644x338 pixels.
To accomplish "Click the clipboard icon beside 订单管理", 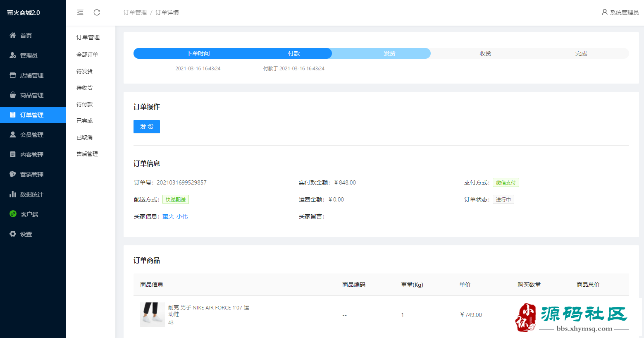I will (13, 115).
